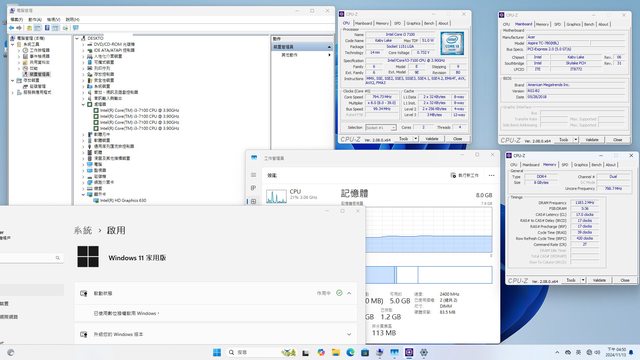Click the CPU-Z icon on the taskbar

[409, 352]
